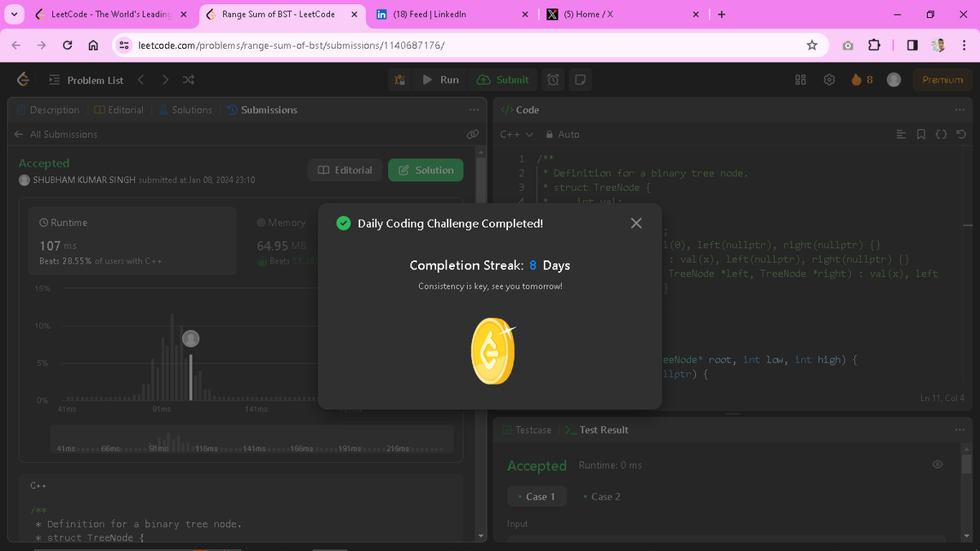Click the streak flame icon showing 8
This screenshot has width=980, height=551.
(x=862, y=80)
